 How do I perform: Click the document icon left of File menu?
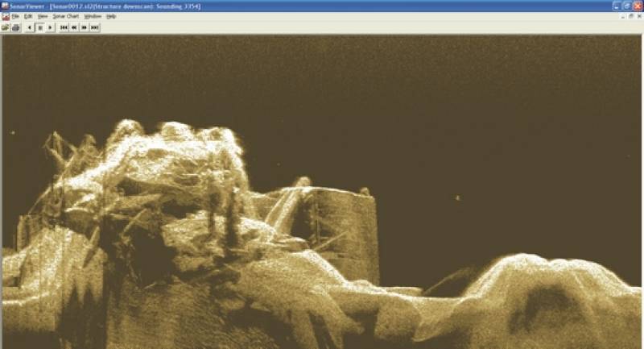click(5, 16)
